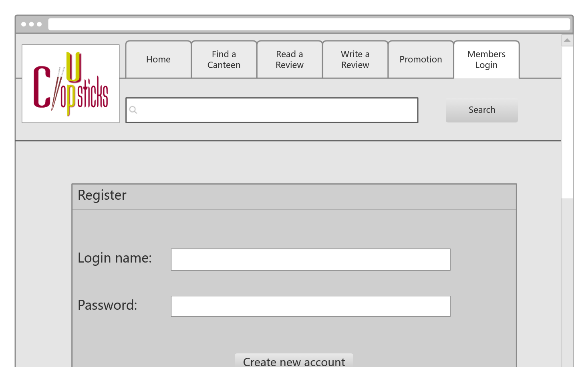
Task: Click the Create new account button
Action: click(x=294, y=361)
